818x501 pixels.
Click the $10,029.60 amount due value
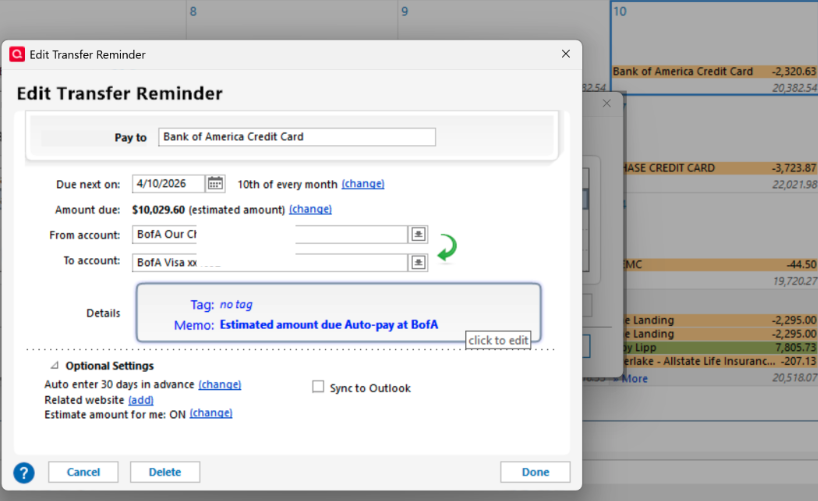pyautogui.click(x=158, y=210)
